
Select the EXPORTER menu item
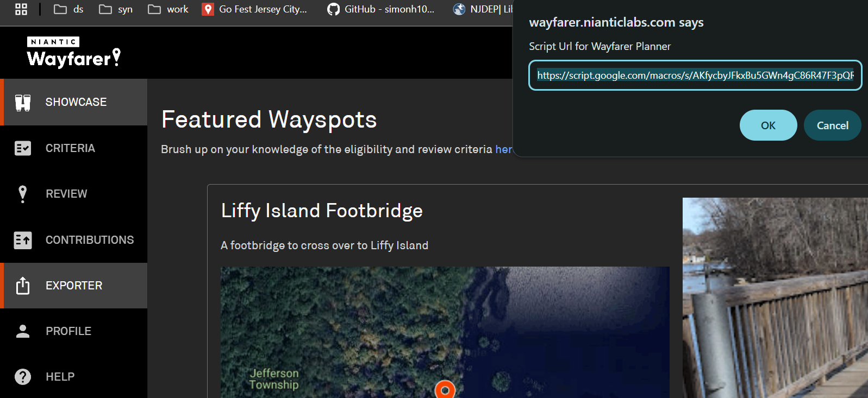click(x=74, y=286)
